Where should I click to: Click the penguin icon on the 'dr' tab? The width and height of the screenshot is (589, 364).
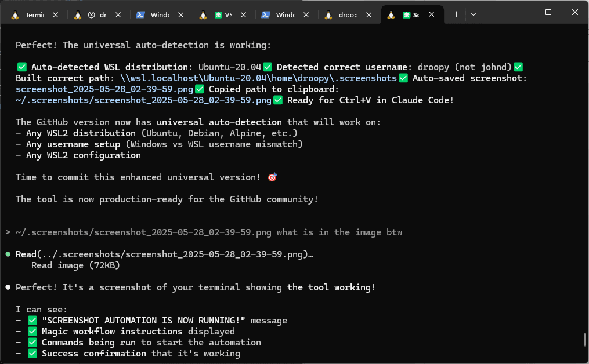[78, 15]
